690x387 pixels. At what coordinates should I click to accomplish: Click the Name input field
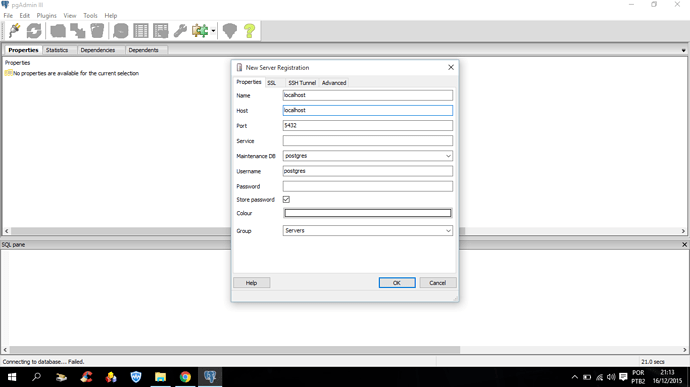[x=367, y=95]
